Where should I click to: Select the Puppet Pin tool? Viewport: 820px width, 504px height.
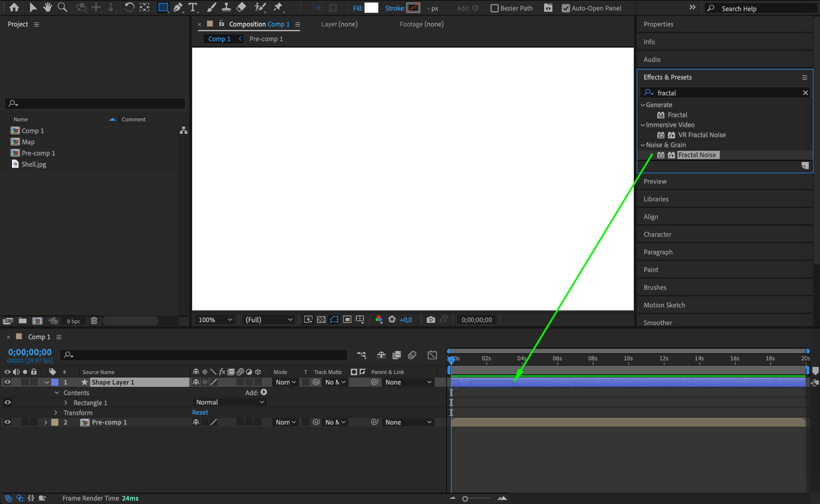[x=278, y=7]
